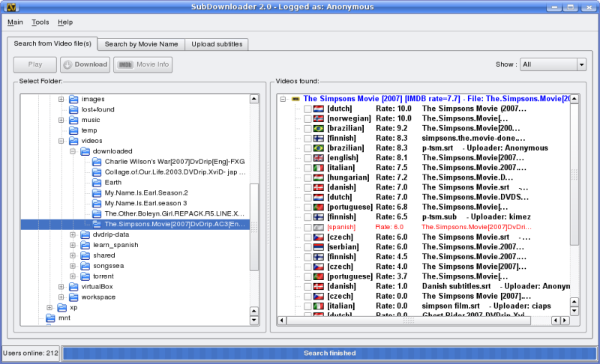This screenshot has height=364, width=600.
Task: Click the English flag icon in results
Action: 319,158
